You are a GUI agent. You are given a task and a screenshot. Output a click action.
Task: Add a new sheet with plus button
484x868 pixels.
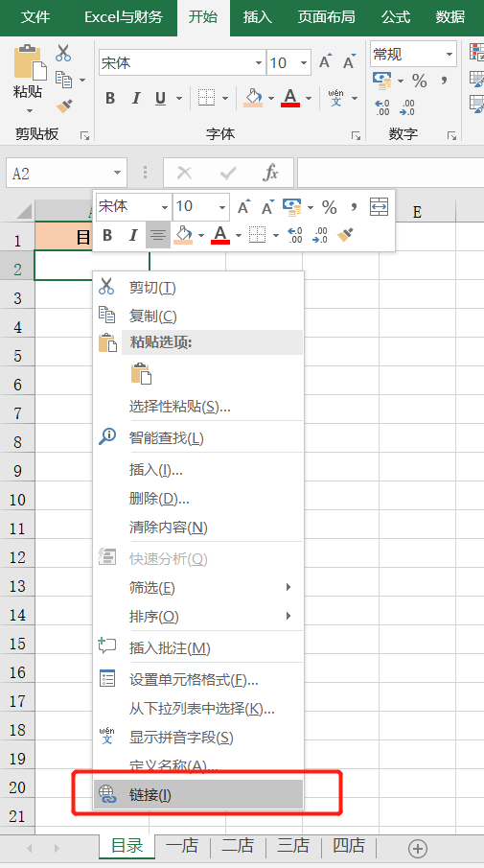point(418,848)
